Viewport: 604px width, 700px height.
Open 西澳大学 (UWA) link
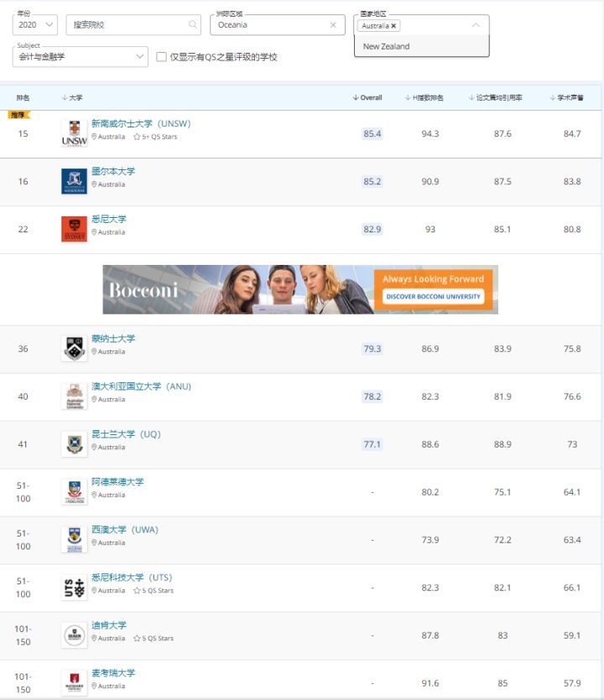point(125,530)
